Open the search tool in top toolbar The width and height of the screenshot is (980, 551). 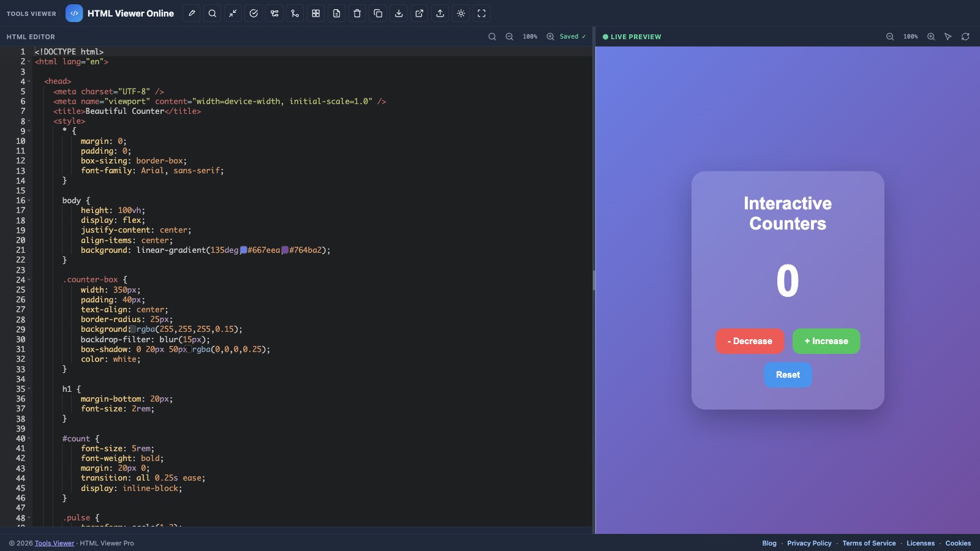point(213,13)
